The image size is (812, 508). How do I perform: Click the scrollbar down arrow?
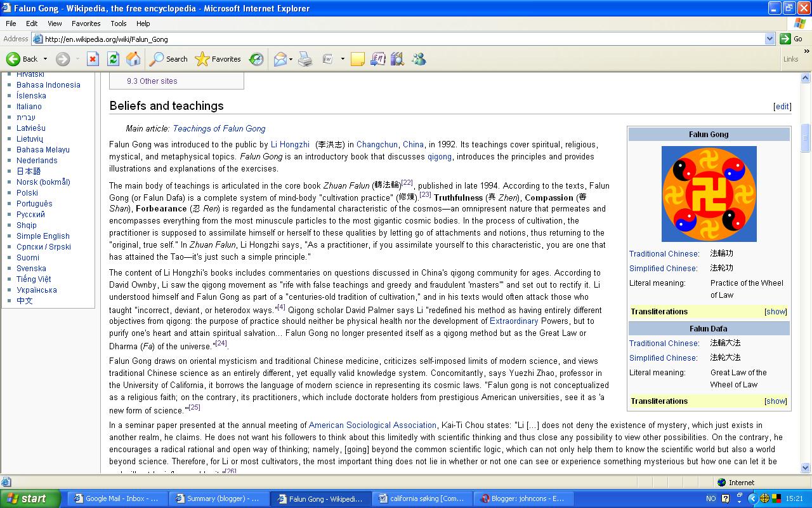[x=806, y=468]
